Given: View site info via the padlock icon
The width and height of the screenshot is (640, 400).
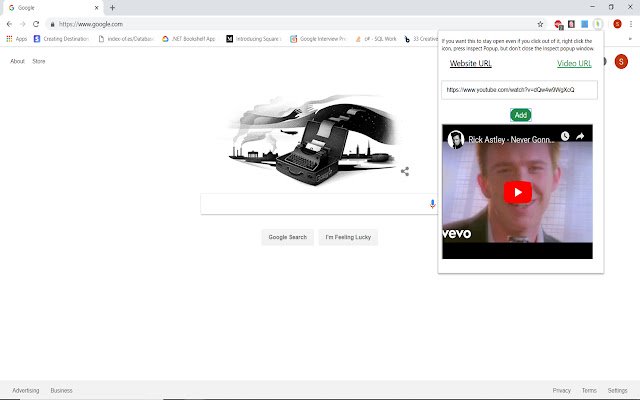Looking at the screenshot, I should coord(52,24).
